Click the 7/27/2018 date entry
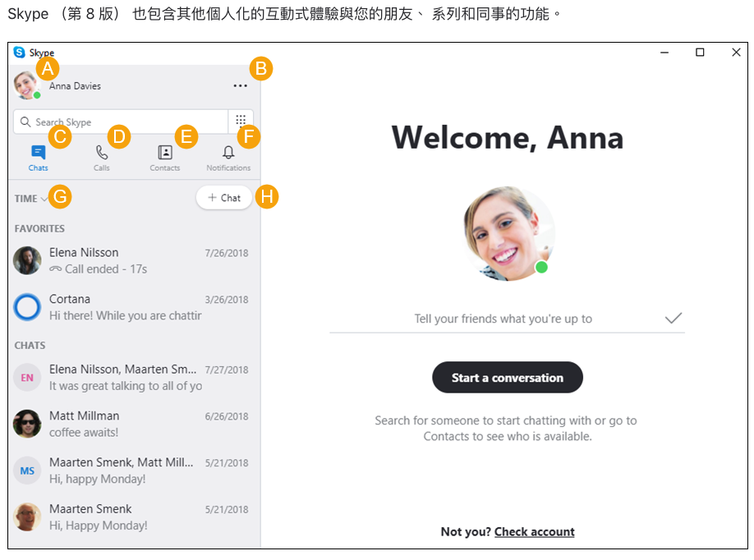 pos(227,370)
